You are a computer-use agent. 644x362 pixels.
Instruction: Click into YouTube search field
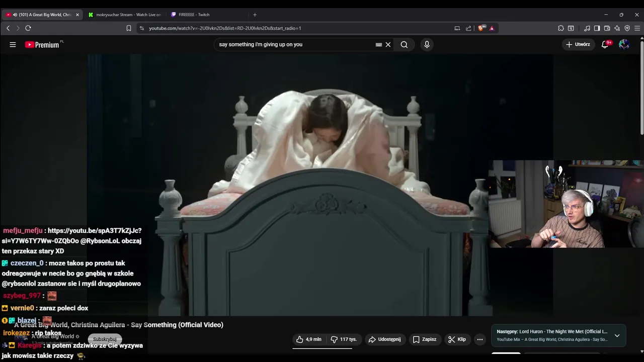(x=294, y=44)
